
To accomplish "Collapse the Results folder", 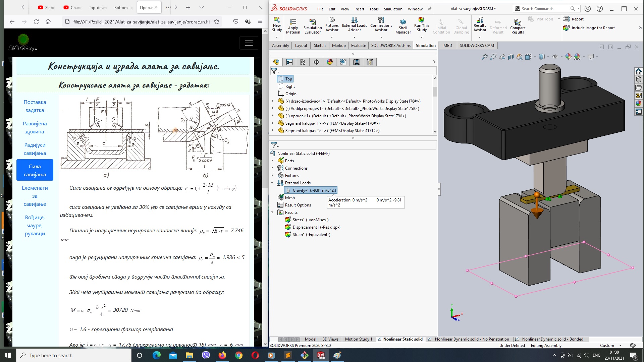I will (272, 213).
